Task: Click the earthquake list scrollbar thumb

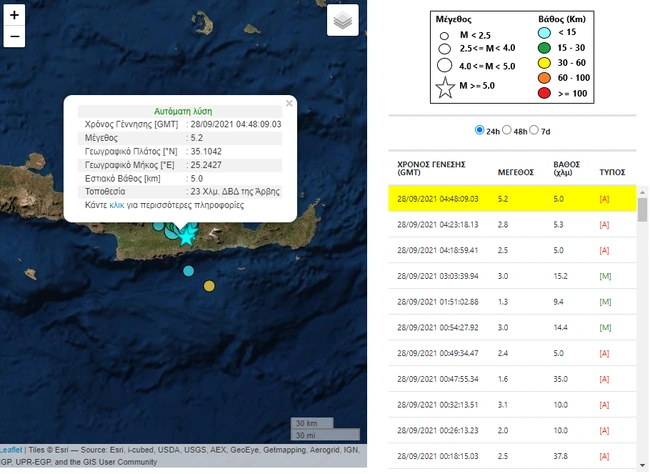Action: tap(643, 210)
